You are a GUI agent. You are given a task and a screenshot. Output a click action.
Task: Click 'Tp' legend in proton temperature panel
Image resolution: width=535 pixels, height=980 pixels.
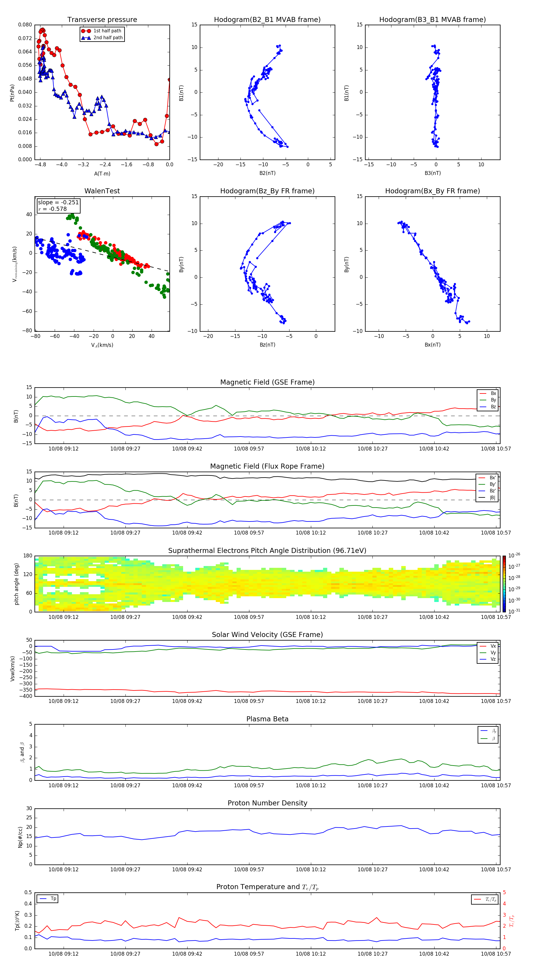click(x=48, y=899)
